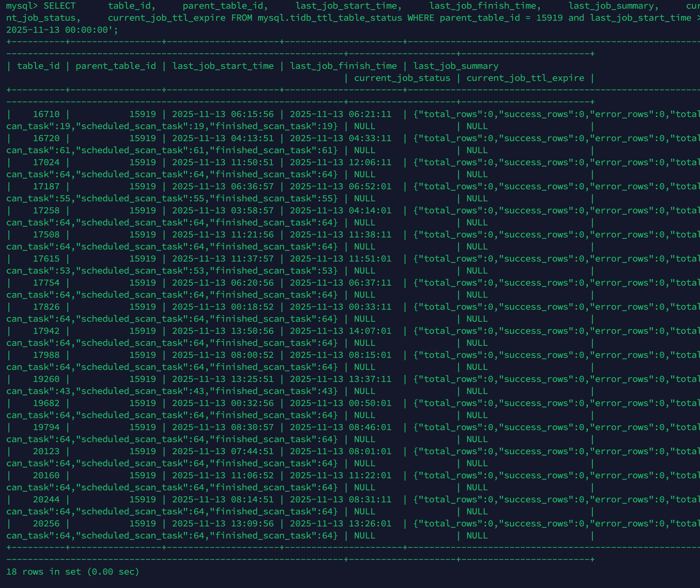This screenshot has width=700, height=588.
Task: Click the table_id column header
Action: (x=38, y=66)
